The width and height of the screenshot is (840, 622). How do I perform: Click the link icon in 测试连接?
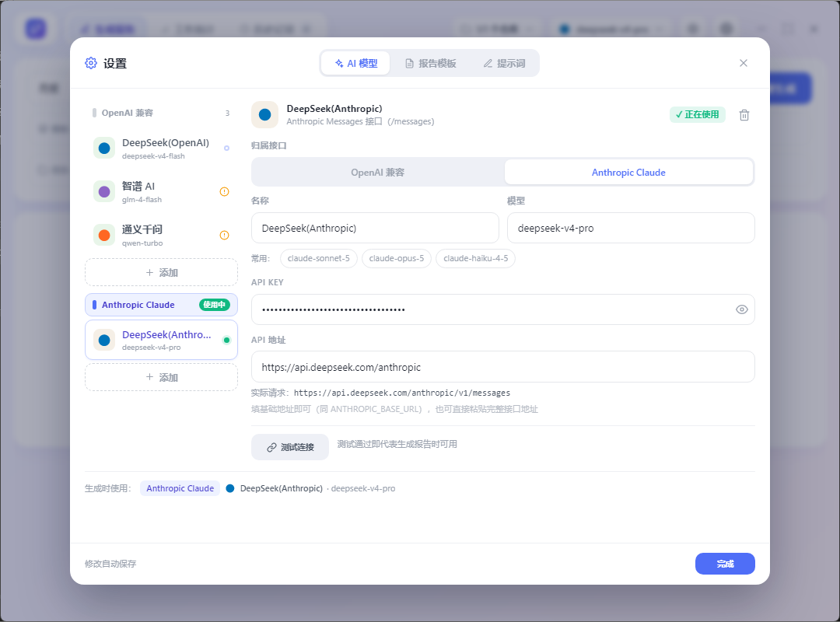(x=271, y=447)
